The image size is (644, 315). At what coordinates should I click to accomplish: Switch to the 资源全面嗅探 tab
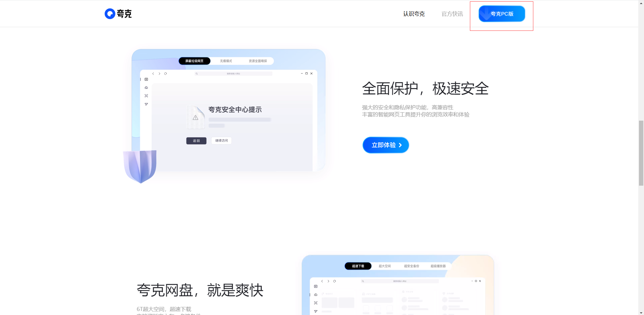coord(258,61)
